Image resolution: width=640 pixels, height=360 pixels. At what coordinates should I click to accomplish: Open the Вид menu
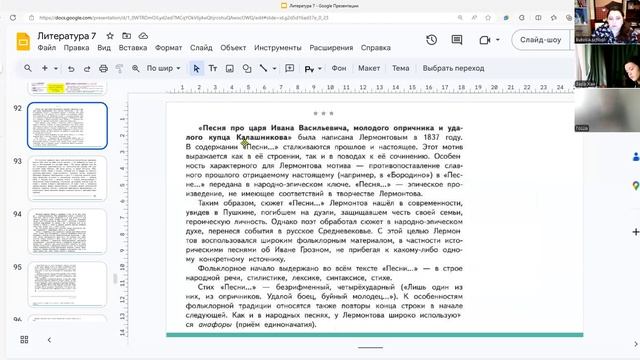pos(104,48)
